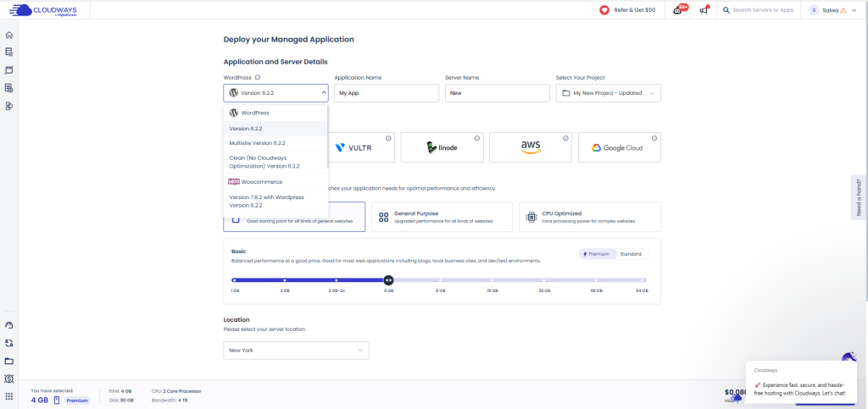
Task: Click the server icon beside 4 GB
Action: (57, 401)
